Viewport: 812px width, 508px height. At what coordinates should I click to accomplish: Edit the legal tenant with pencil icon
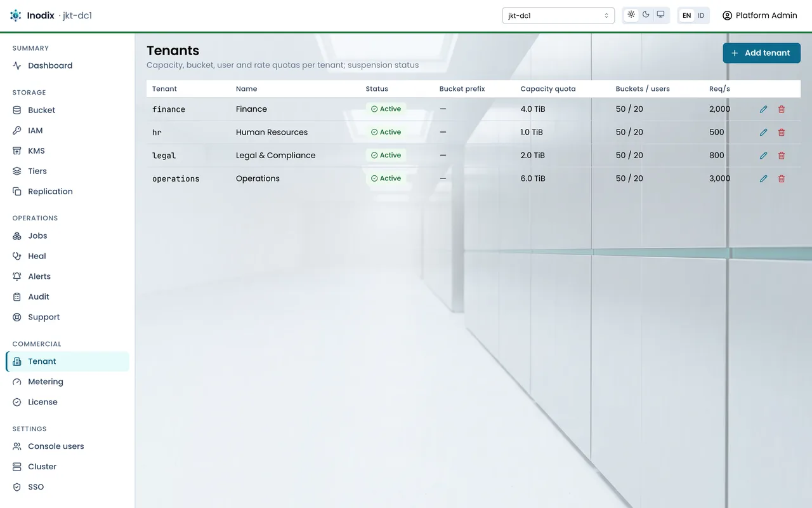click(x=763, y=156)
